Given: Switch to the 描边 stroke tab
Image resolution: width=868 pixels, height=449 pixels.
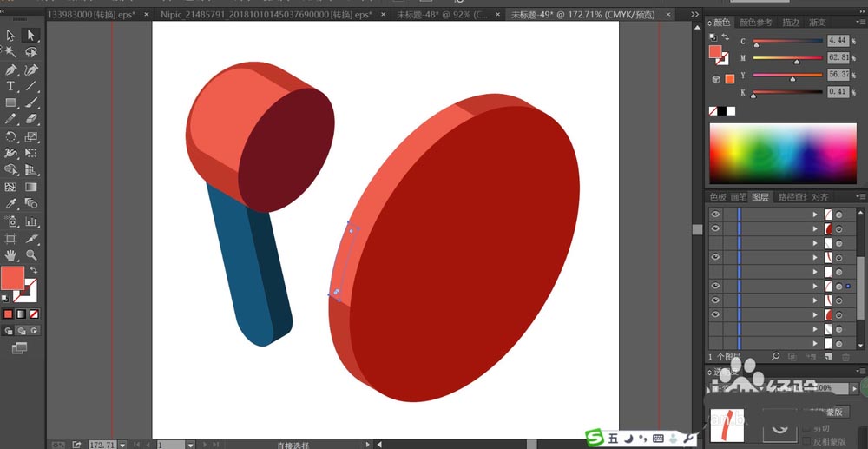Looking at the screenshot, I should coord(790,23).
